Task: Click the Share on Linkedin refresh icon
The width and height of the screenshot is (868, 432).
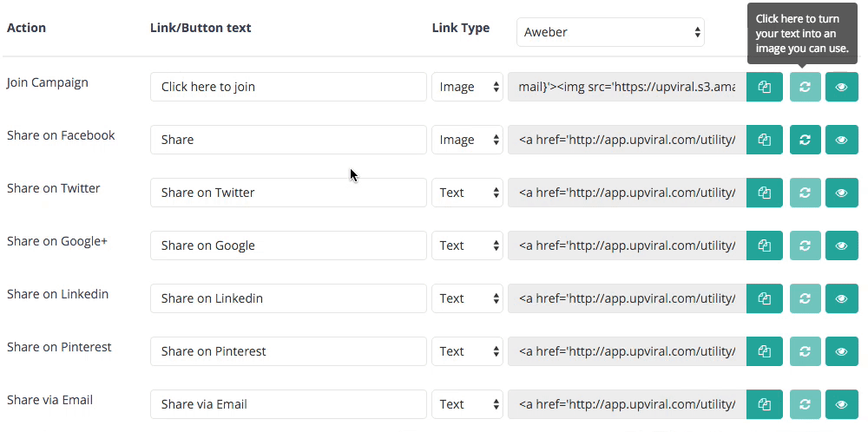Action: point(805,298)
